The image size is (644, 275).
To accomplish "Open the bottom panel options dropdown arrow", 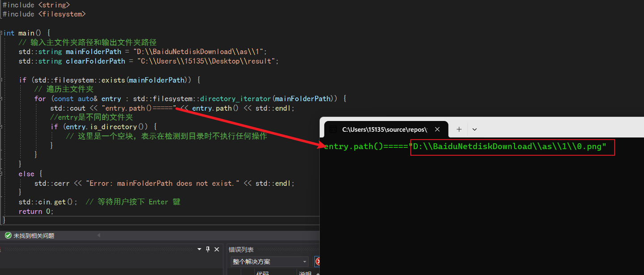I will pyautogui.click(x=199, y=249).
